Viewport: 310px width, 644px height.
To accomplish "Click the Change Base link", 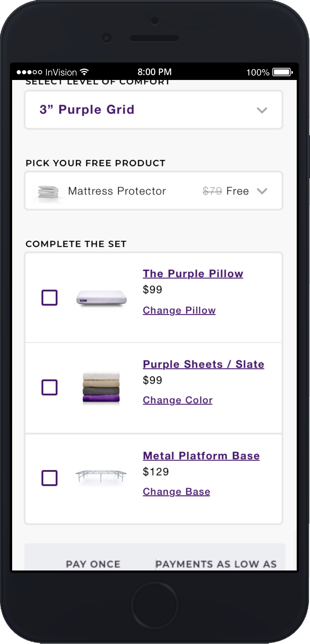I will (x=176, y=492).
